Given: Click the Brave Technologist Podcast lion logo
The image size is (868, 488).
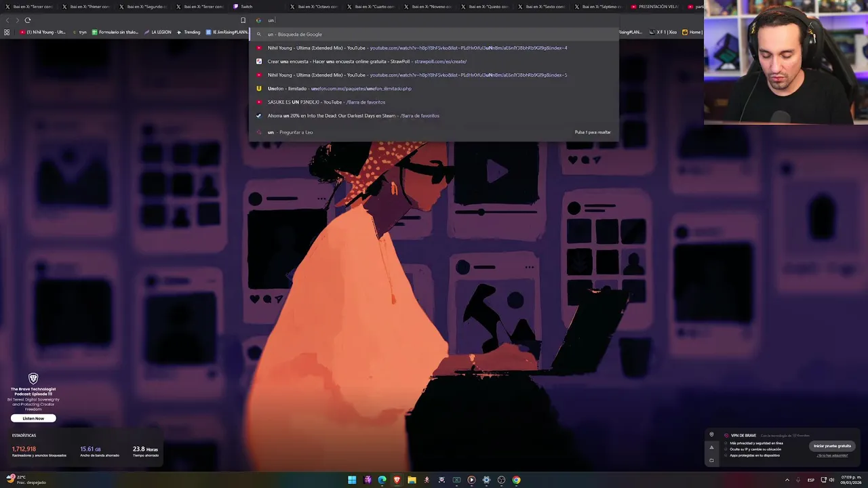Looking at the screenshot, I should [33, 378].
